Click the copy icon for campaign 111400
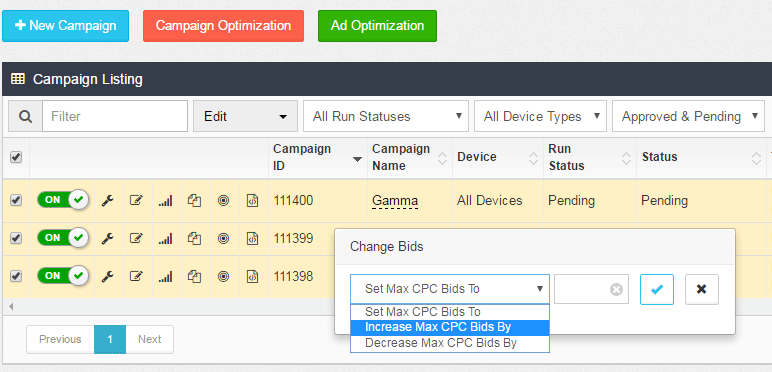772x372 pixels. (195, 200)
